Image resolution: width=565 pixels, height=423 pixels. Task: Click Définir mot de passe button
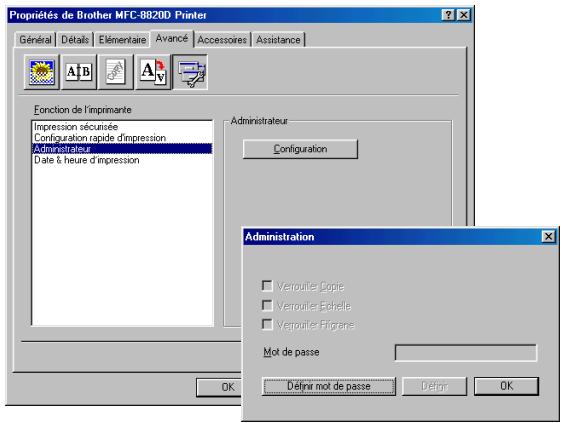[329, 386]
